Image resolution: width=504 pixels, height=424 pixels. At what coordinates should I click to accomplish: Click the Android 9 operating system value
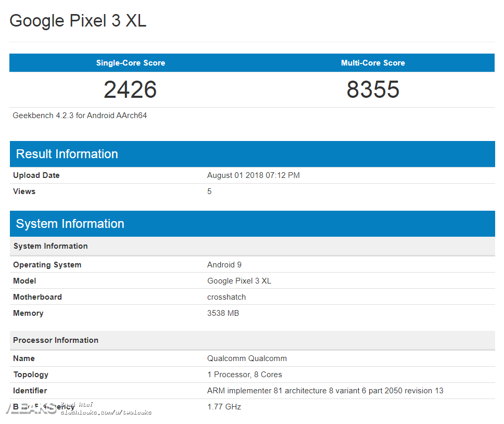pyautogui.click(x=224, y=265)
